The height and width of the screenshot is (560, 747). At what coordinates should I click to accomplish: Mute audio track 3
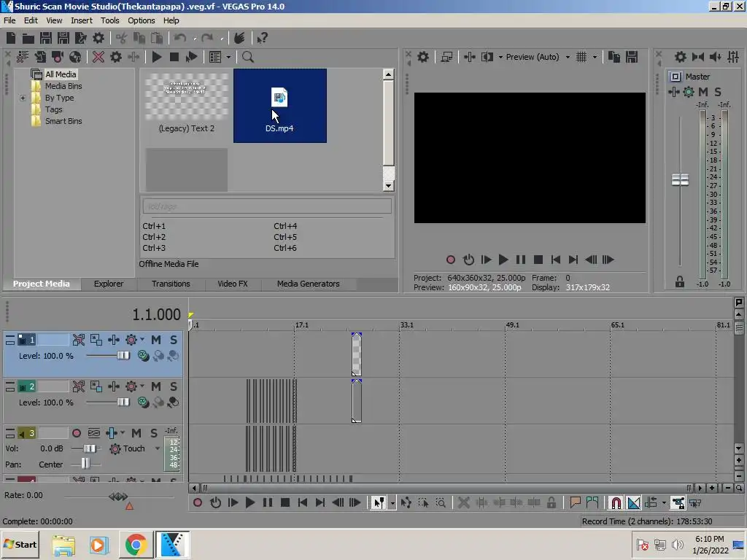click(x=136, y=433)
